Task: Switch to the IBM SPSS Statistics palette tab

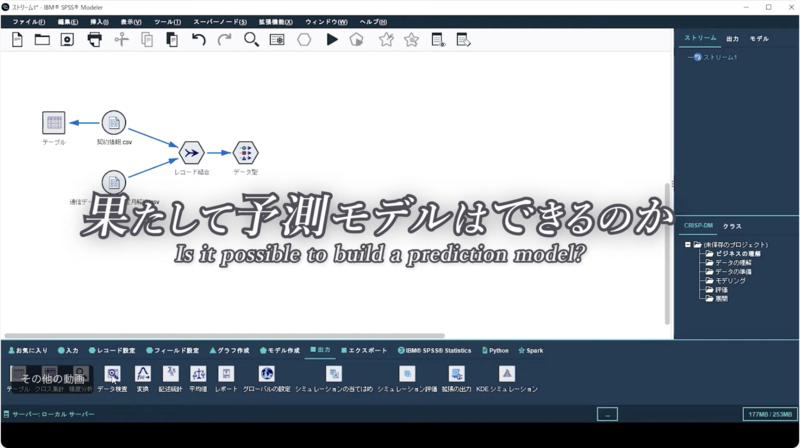Action: pyautogui.click(x=435, y=351)
